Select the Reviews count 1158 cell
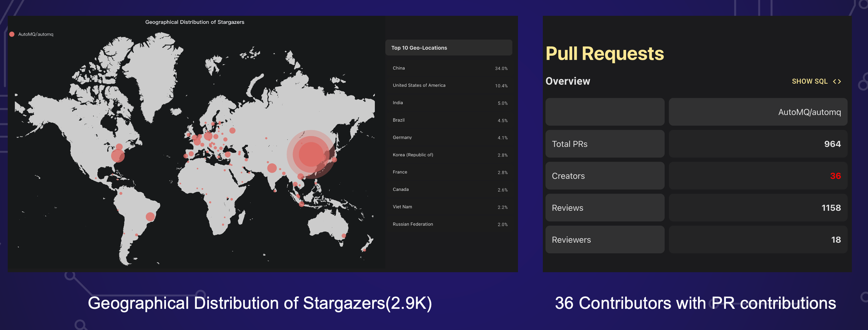This screenshot has height=330, width=868. [x=757, y=208]
